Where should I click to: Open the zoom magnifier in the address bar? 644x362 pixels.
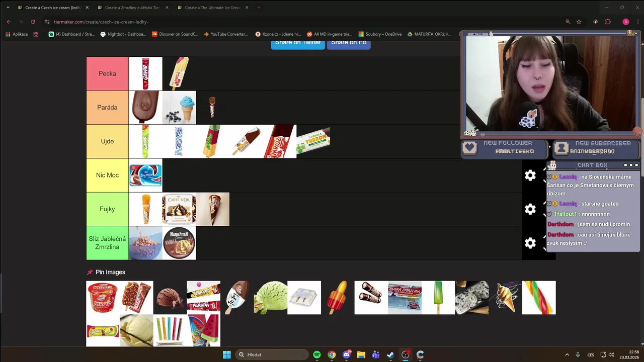568,22
